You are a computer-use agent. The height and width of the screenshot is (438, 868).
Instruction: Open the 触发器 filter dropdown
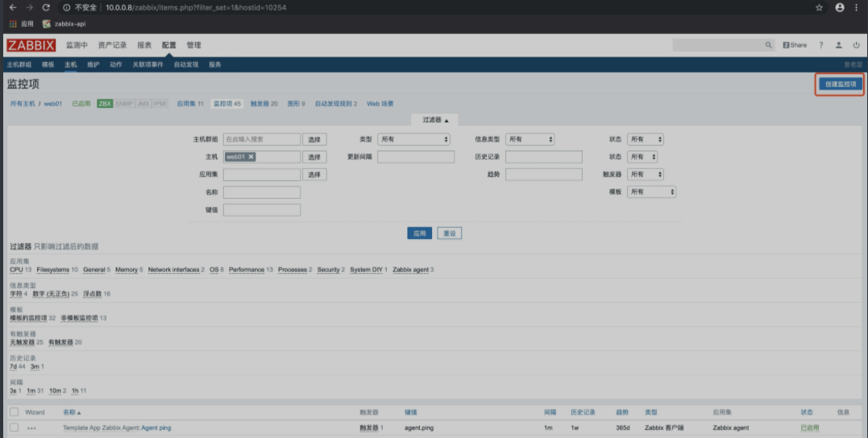point(645,174)
